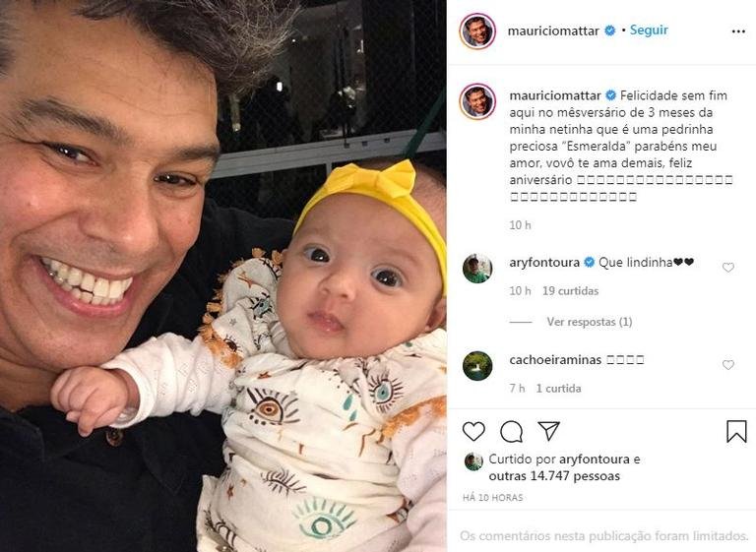Click the aryfontoura commenter username

coord(544,263)
